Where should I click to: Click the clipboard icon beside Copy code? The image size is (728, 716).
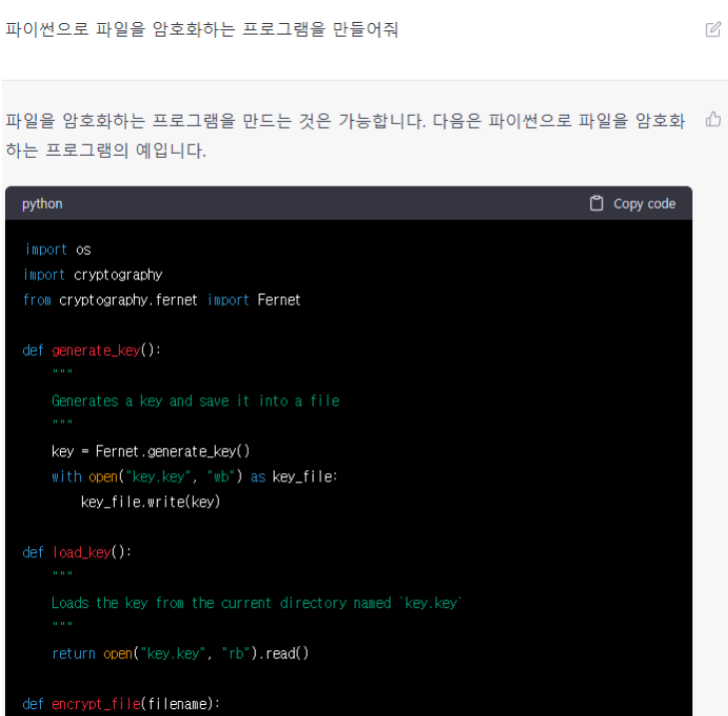tap(596, 204)
